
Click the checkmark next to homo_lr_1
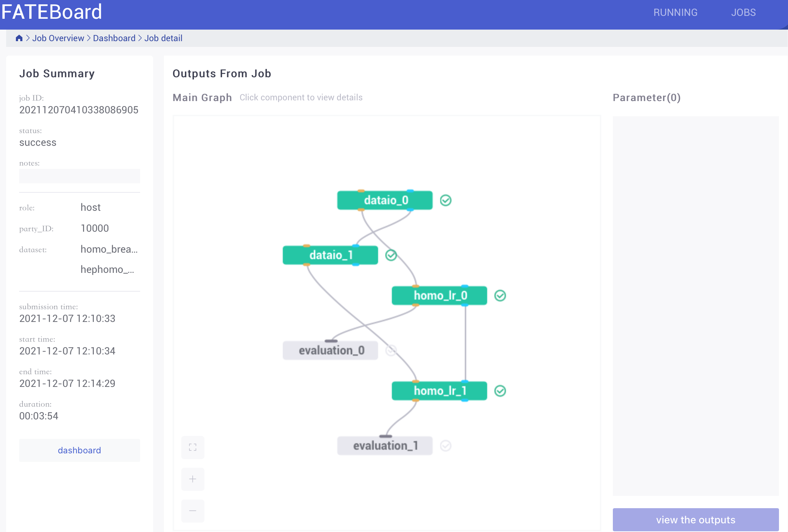(500, 391)
